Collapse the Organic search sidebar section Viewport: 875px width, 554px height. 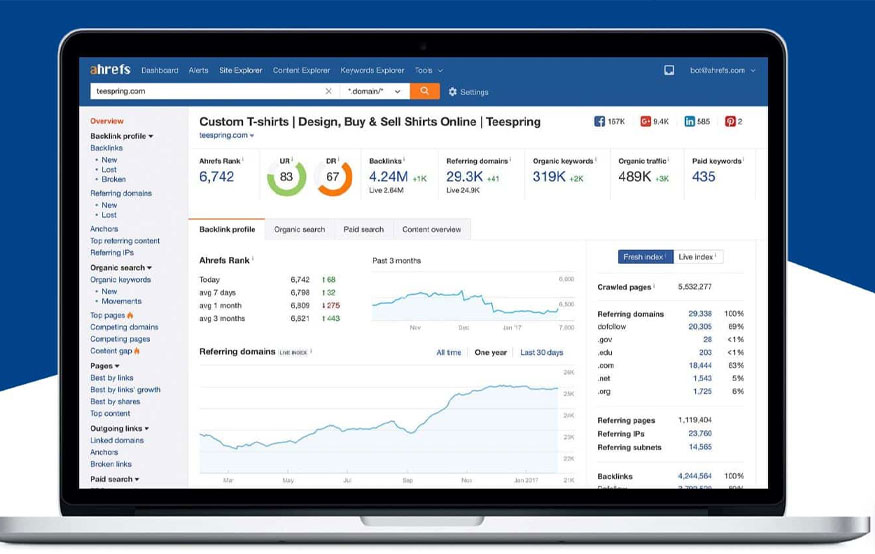[x=121, y=268]
